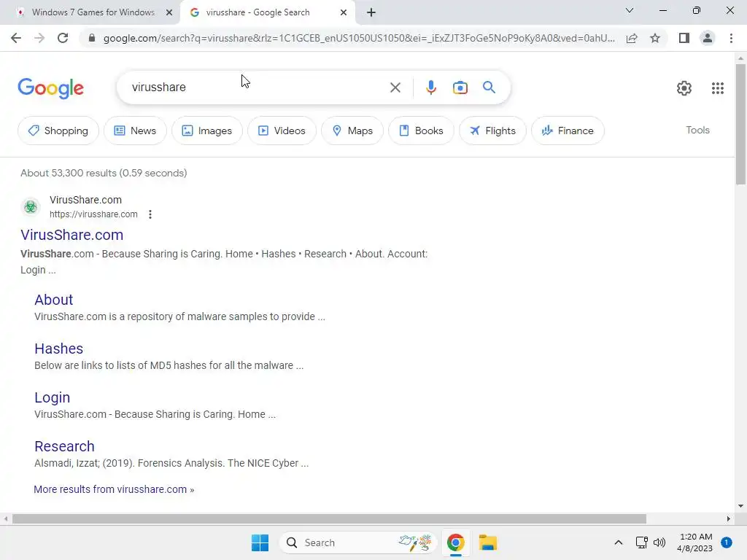This screenshot has width=747, height=560.
Task: Open clock and date 1:20 AM
Action: [695, 542]
